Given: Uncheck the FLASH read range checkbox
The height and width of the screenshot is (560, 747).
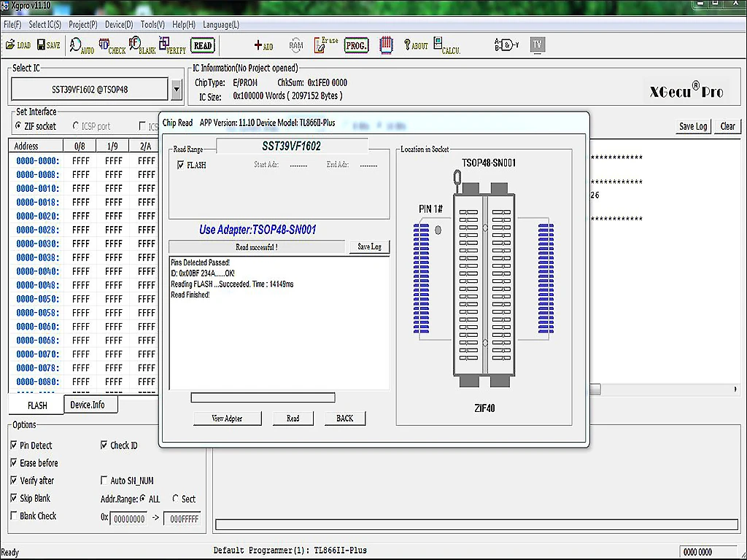Looking at the screenshot, I should 180,166.
